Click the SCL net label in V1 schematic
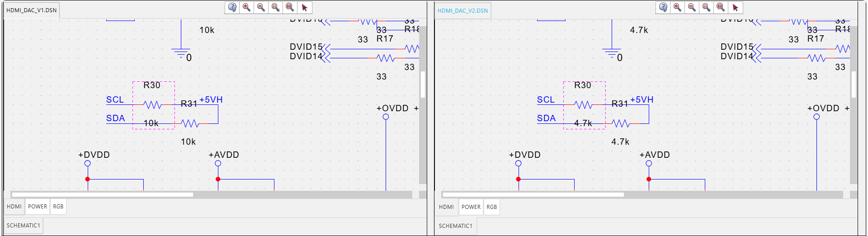Screen dimensions: 868x236 pos(115,100)
